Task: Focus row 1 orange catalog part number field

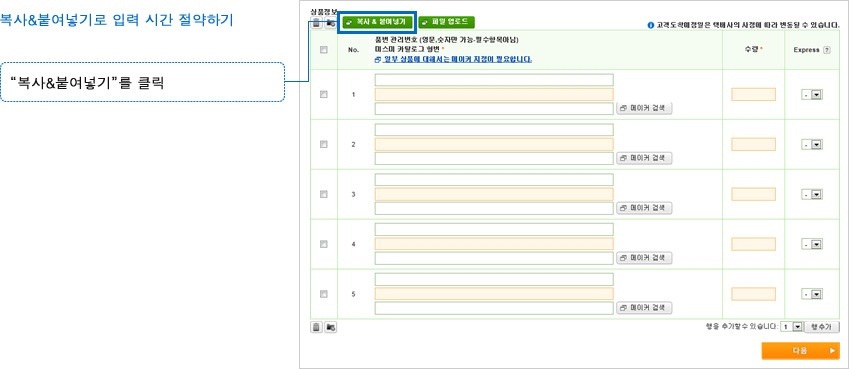Action: point(494,94)
